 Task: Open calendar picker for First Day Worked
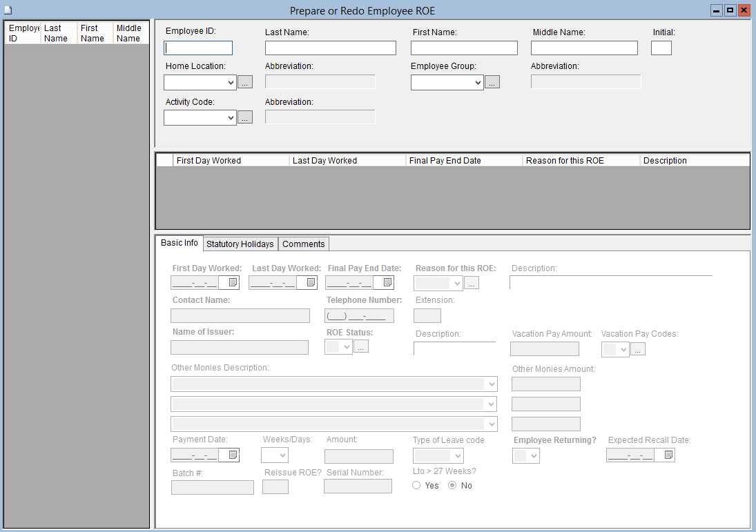233,282
